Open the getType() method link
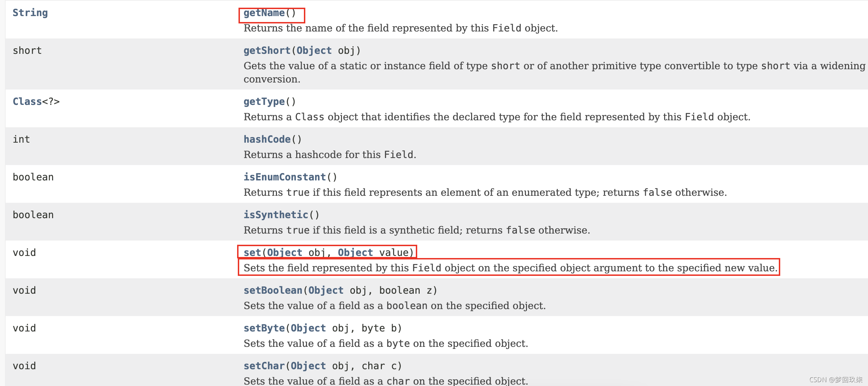Screen dimensions: 868x386 [x=264, y=102]
